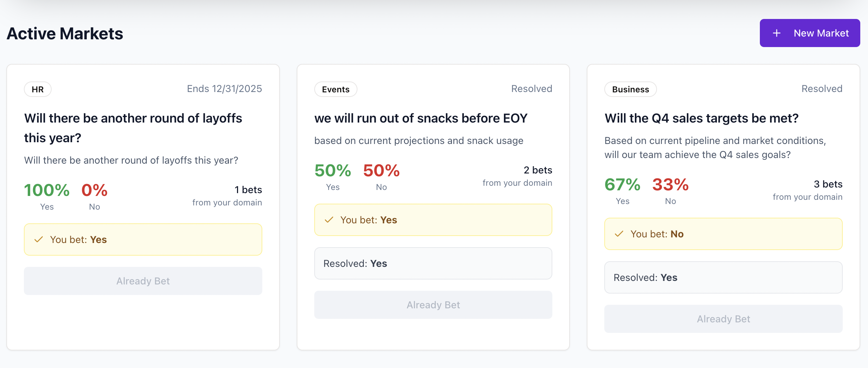Viewport: 868px width, 368px height.
Task: Open the snacks before EOY market title
Action: (421, 118)
